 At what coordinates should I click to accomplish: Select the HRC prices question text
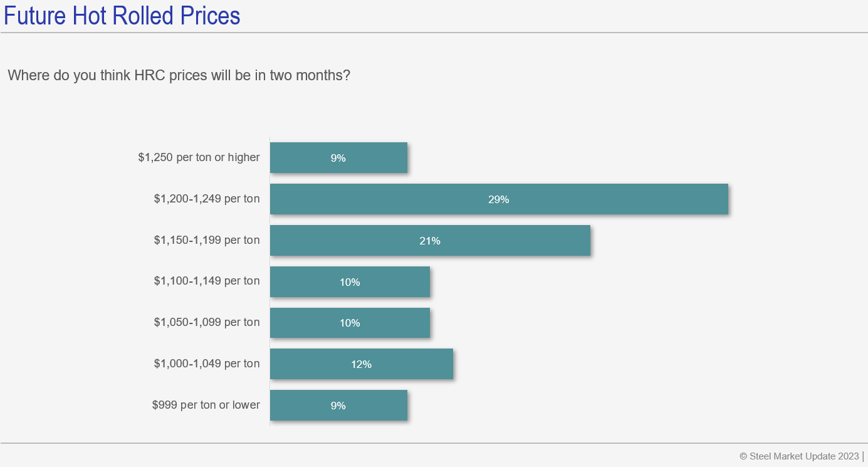179,76
